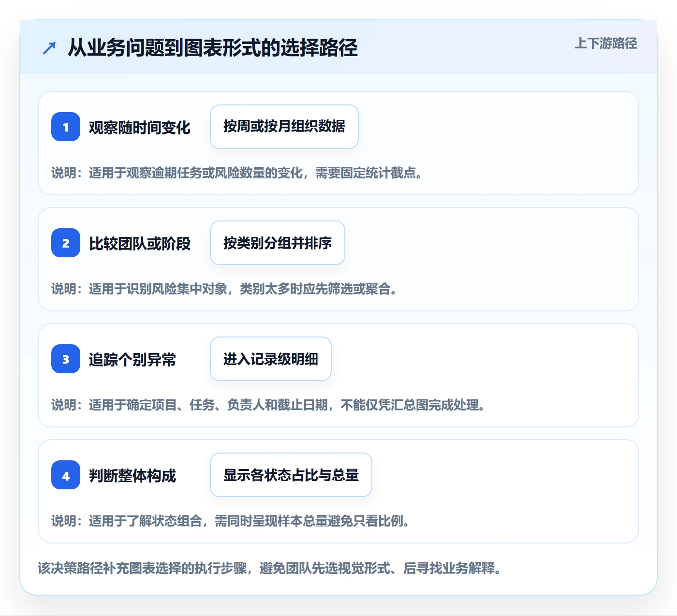Click the note about 呈现样本总量

click(231, 521)
